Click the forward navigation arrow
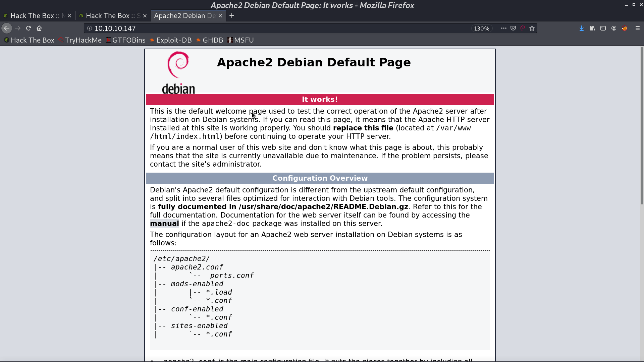 [18, 28]
